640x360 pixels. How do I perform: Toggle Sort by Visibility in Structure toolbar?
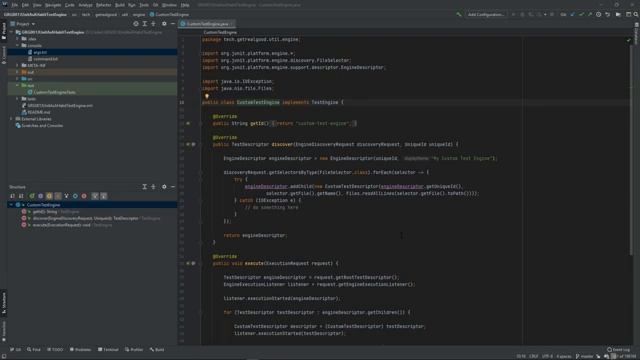coord(12,196)
